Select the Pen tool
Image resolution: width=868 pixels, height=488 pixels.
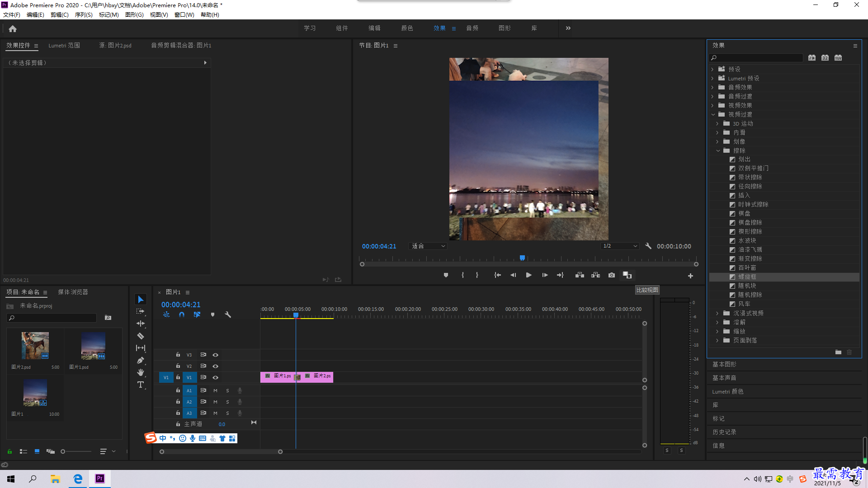[x=141, y=360]
